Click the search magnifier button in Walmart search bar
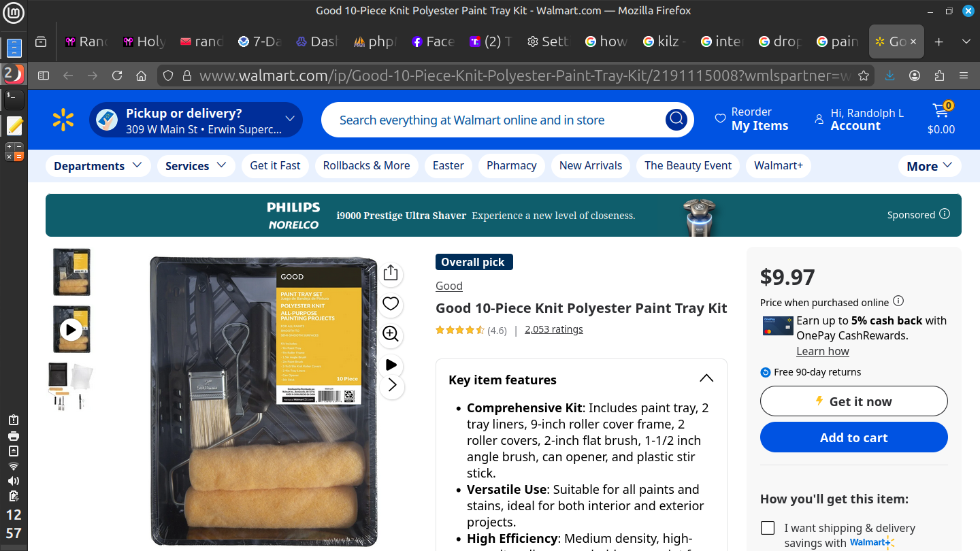This screenshot has height=551, width=980. click(x=676, y=120)
